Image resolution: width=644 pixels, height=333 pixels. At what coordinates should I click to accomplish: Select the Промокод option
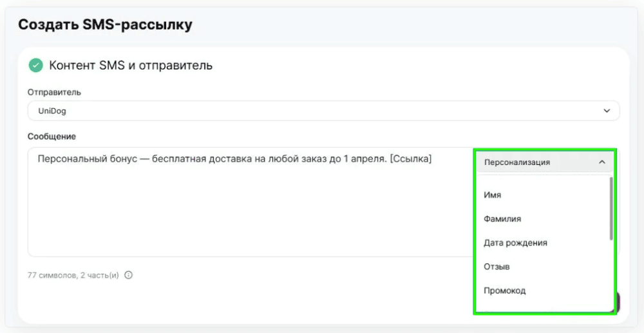(505, 290)
